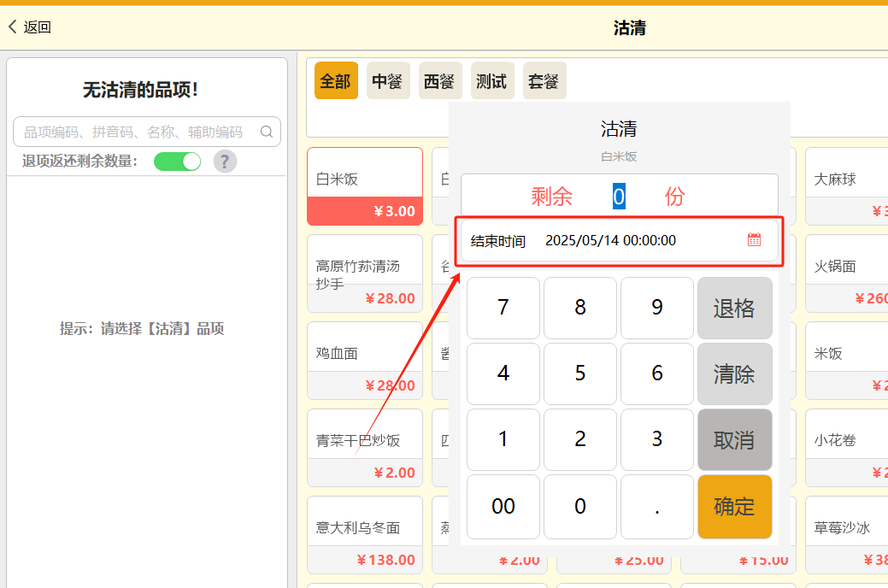
Task: Tap keypad digit 7
Action: point(503,309)
